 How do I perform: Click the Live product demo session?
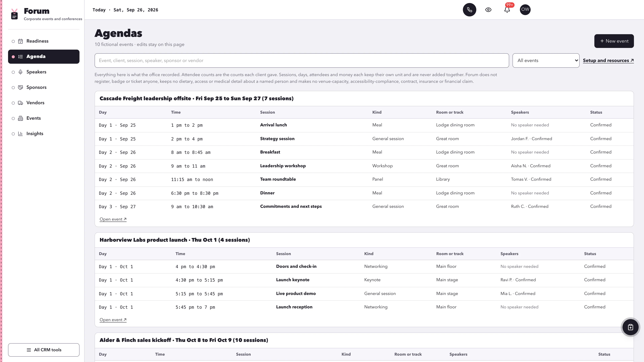[x=296, y=294]
